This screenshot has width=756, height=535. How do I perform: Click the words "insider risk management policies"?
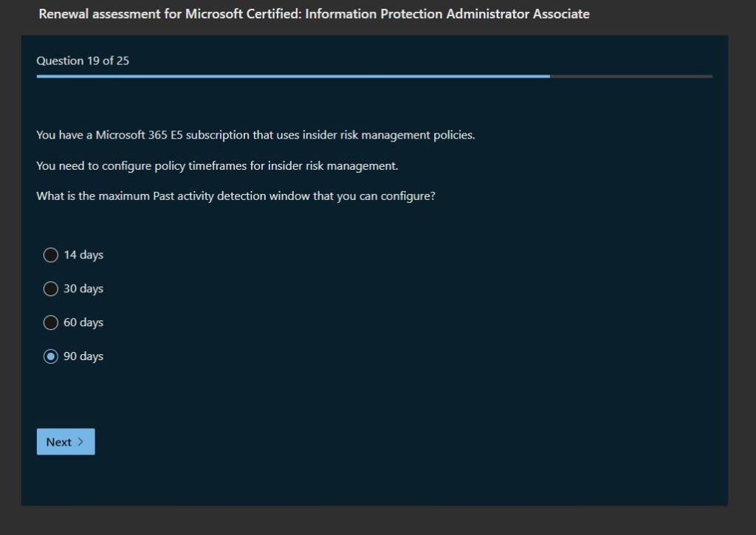pos(388,136)
